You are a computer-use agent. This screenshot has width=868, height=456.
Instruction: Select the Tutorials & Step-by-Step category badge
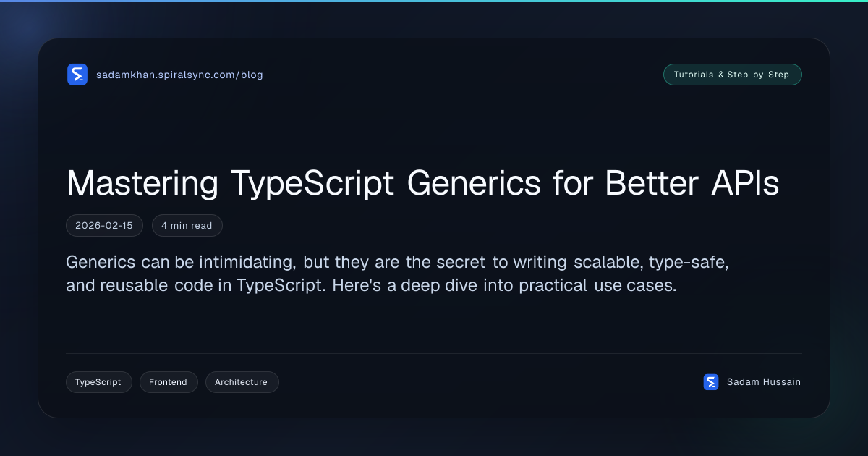coord(732,75)
